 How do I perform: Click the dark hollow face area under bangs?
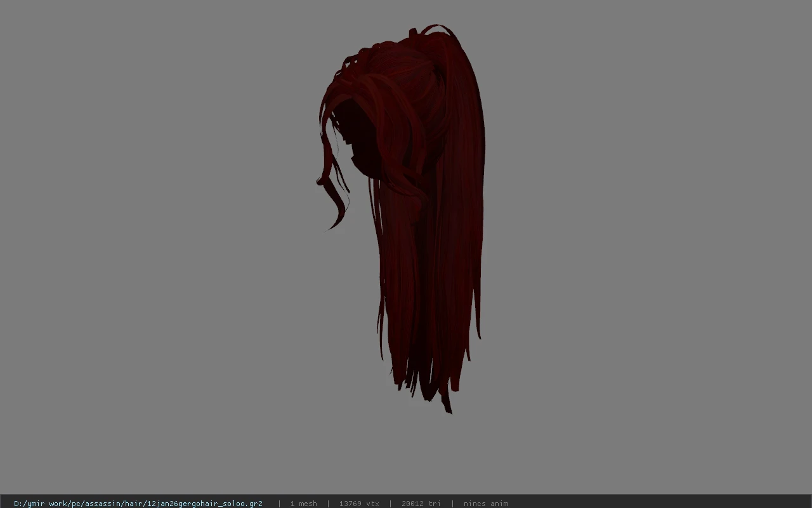pos(358,143)
